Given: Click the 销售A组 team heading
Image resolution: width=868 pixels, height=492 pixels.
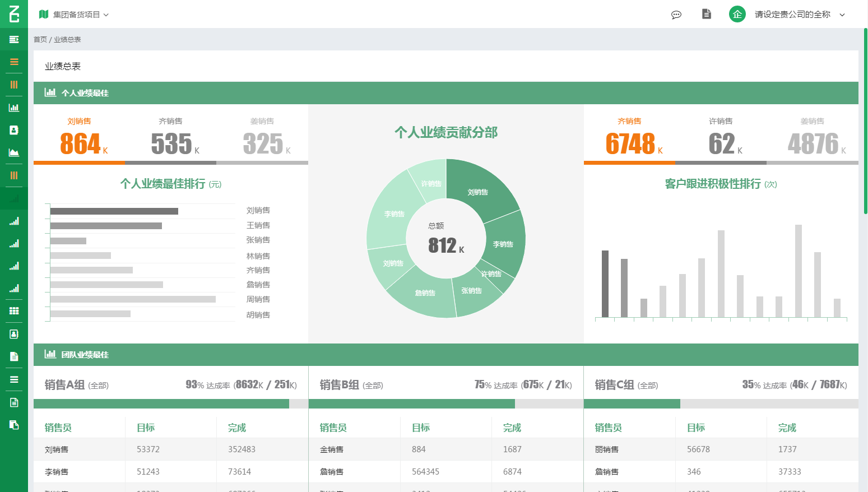Looking at the screenshot, I should tap(64, 385).
